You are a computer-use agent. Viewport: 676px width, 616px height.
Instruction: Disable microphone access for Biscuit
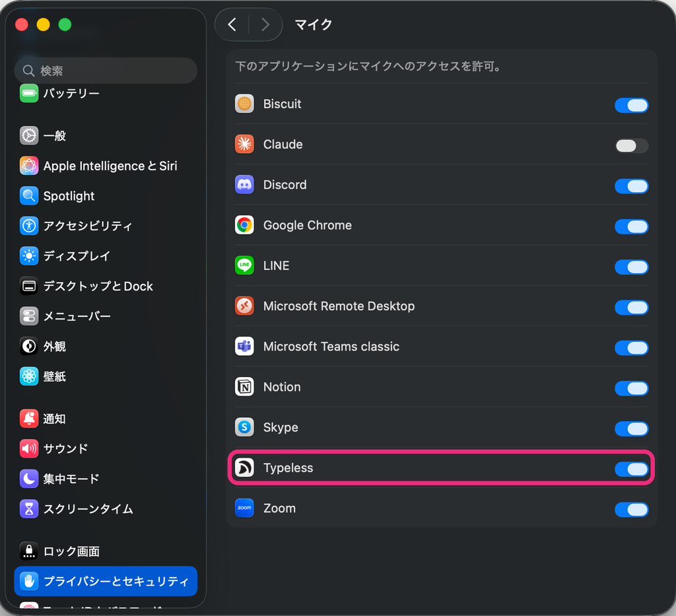pos(632,105)
